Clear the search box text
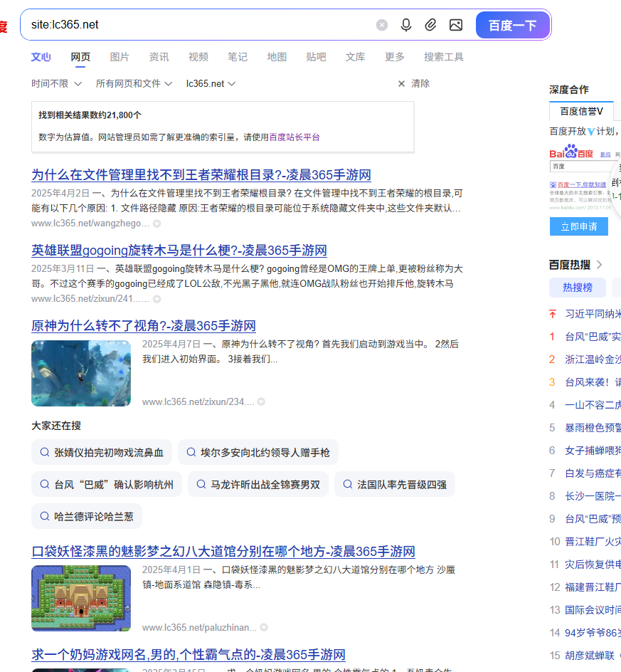621x672 pixels. coord(381,26)
